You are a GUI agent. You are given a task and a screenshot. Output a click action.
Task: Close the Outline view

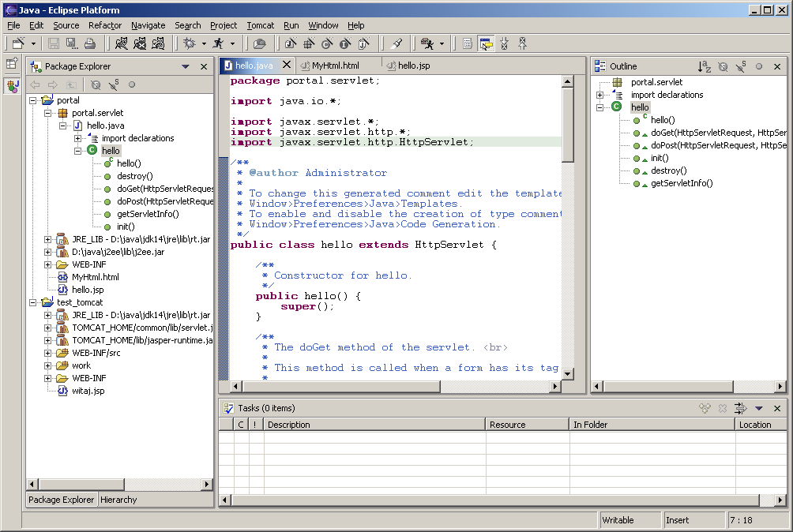click(x=777, y=66)
